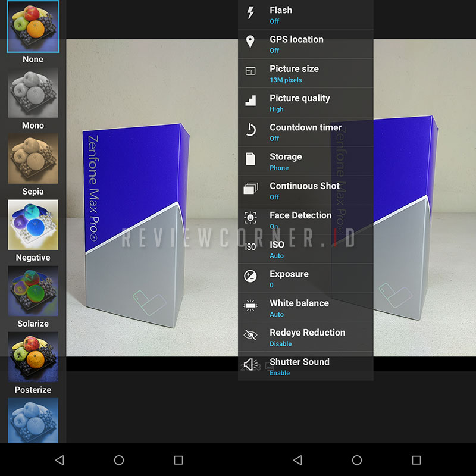Open the Continuous Shot options

click(x=304, y=190)
